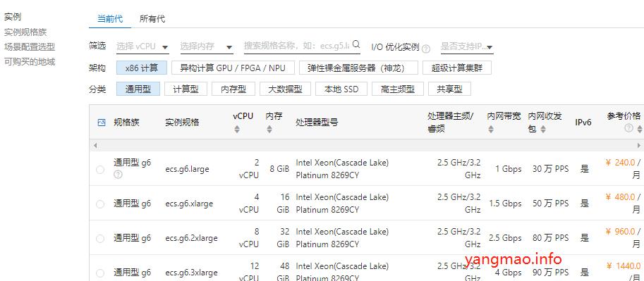
Task: Open the 选择 vCPU dropdown
Action: click(x=142, y=46)
